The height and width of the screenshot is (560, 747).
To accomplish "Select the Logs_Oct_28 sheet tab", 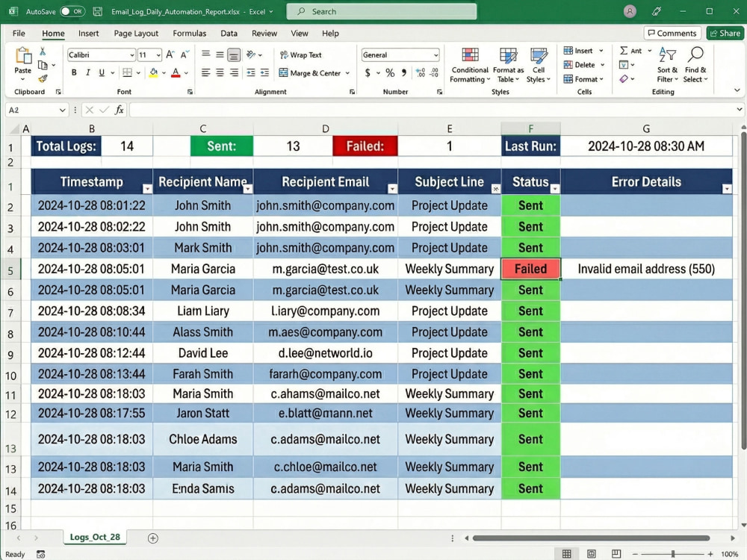I will pyautogui.click(x=95, y=537).
